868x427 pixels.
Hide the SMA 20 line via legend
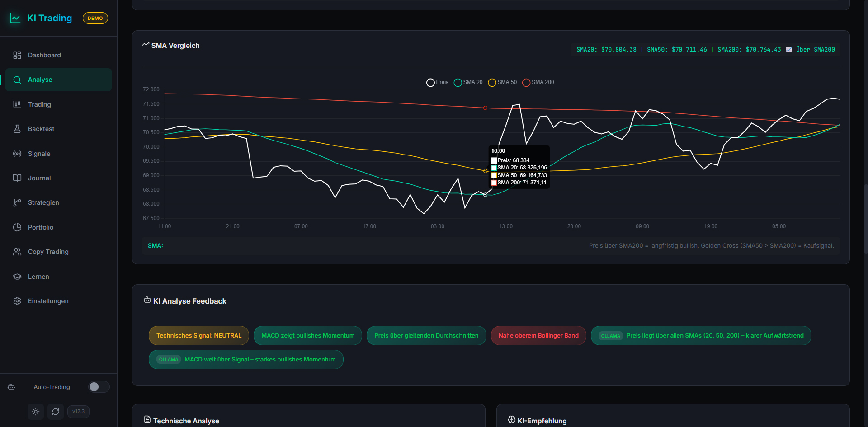468,82
